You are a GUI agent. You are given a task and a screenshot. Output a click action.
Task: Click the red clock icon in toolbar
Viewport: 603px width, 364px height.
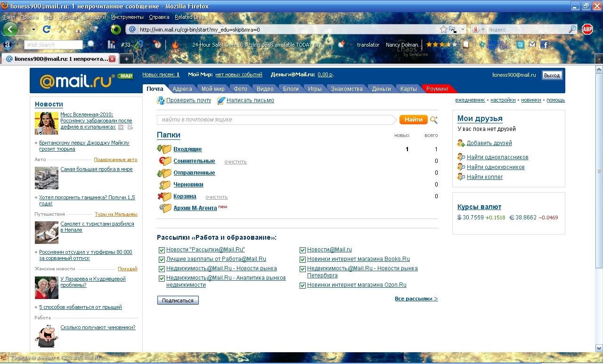(157, 45)
